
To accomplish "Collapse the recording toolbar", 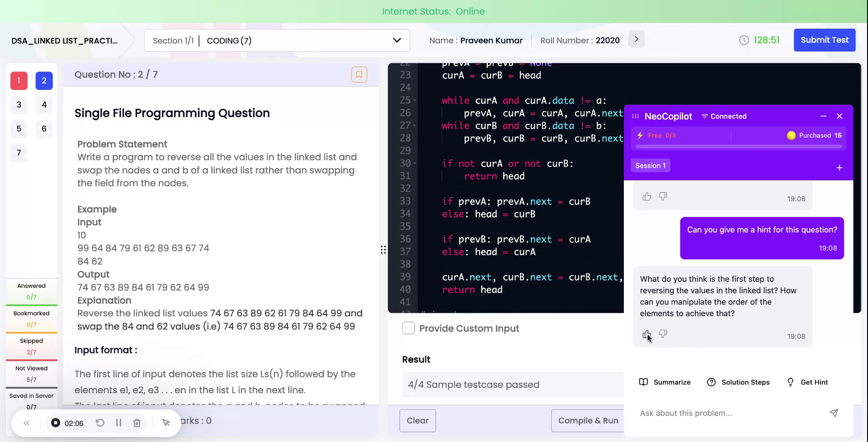I will pos(26,423).
